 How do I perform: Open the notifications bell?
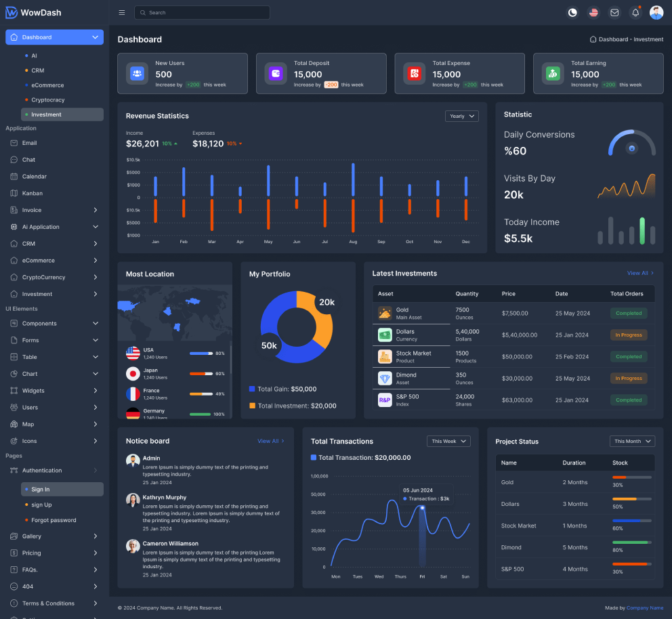tap(635, 12)
